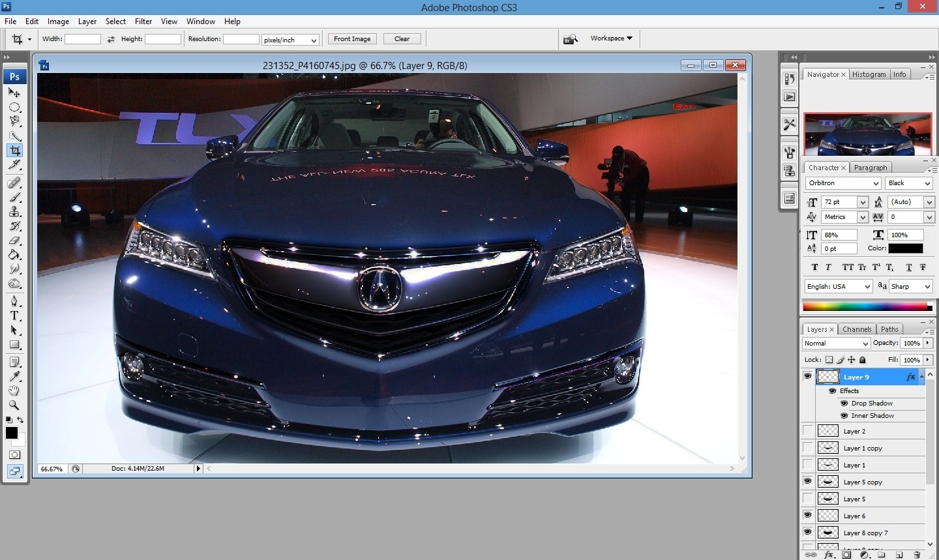The width and height of the screenshot is (939, 560).
Task: Open the Image menu
Action: [x=58, y=22]
